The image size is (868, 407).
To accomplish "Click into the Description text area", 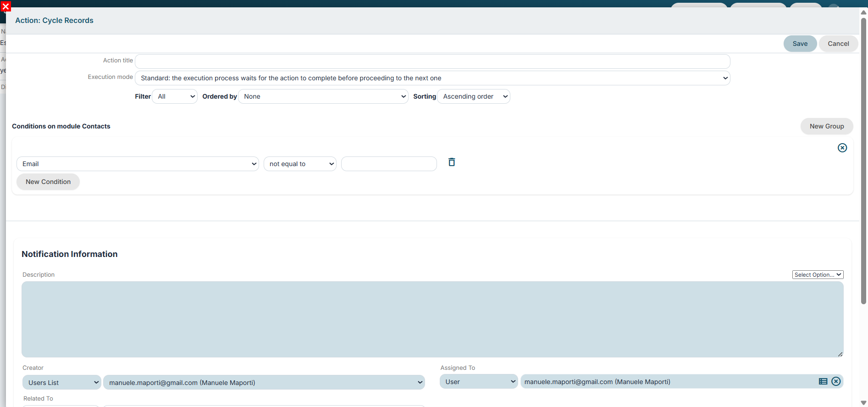I will (x=432, y=319).
